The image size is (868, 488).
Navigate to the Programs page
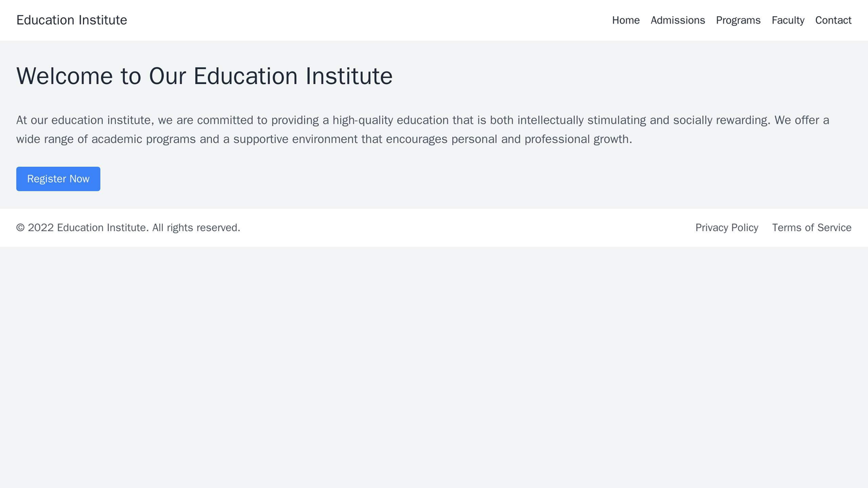pos(739,20)
